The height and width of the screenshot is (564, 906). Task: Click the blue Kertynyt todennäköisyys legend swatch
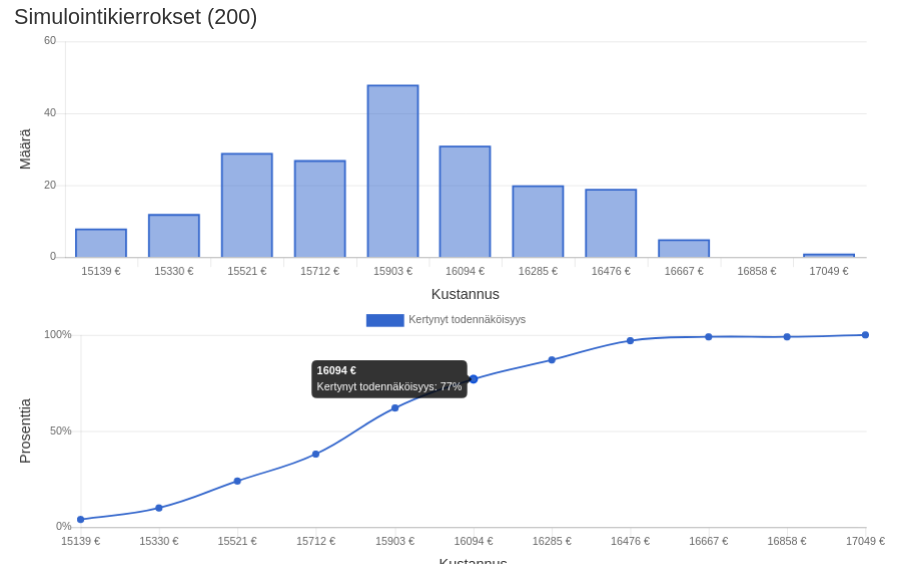click(x=385, y=320)
